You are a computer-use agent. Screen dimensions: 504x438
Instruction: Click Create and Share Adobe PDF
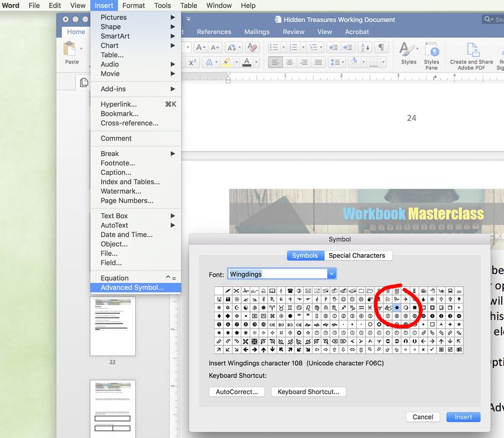coord(471,56)
